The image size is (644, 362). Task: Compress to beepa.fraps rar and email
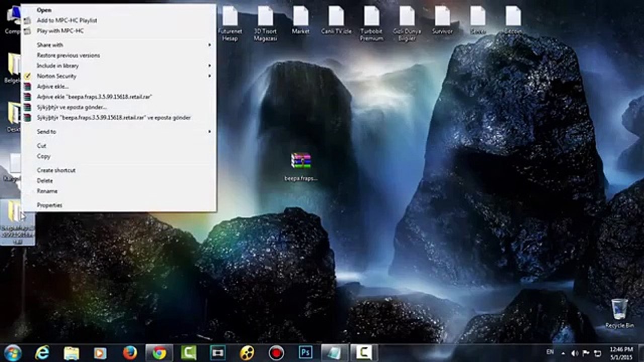click(114, 118)
